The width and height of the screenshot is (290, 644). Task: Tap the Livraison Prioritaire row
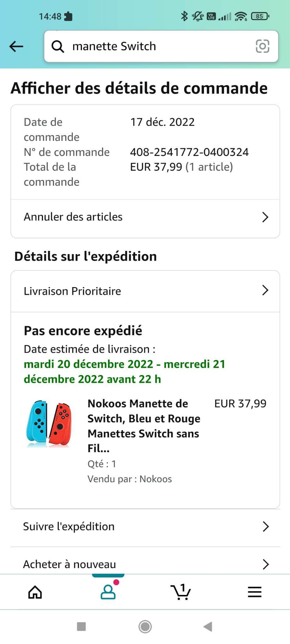point(73,291)
